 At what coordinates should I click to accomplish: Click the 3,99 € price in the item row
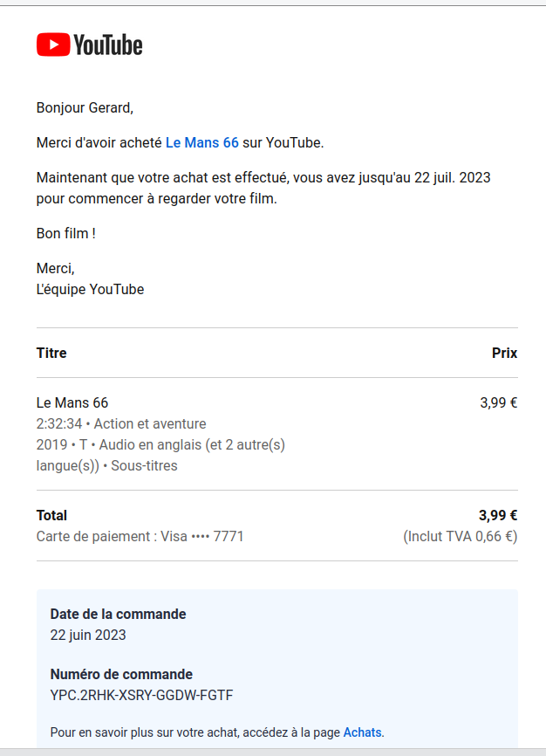coord(498,403)
